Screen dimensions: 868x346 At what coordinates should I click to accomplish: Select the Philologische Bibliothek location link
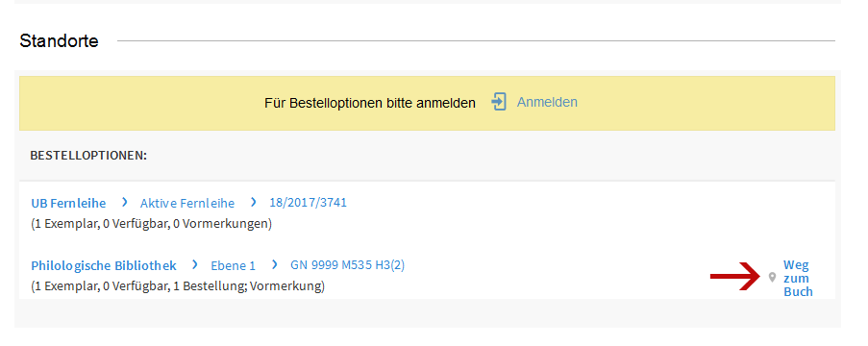pos(104,265)
